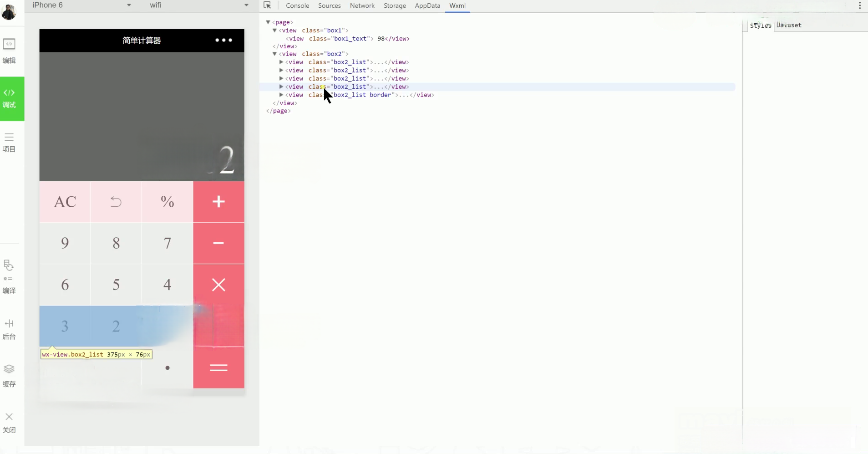Image resolution: width=868 pixels, height=454 pixels.
Task: Open the devtools more options kebab menu
Action: coord(860,5)
